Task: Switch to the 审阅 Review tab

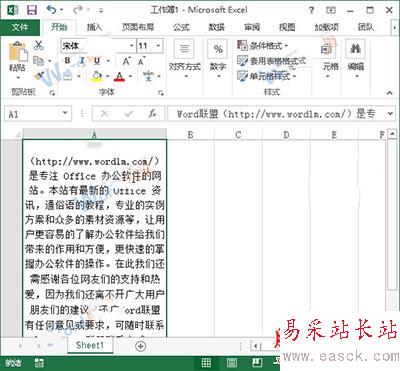Action: [x=252, y=27]
